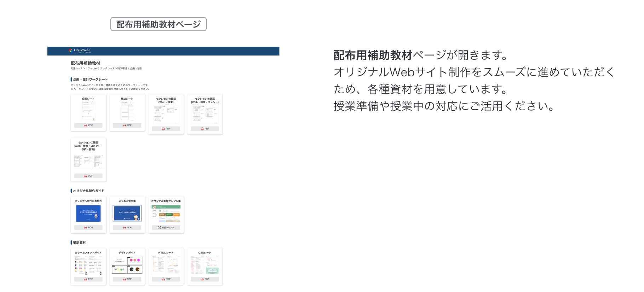Click PDF icon on the 予約・診断 section card
Image resolution: width=644 pixels, height=292 pixels.
point(86,176)
